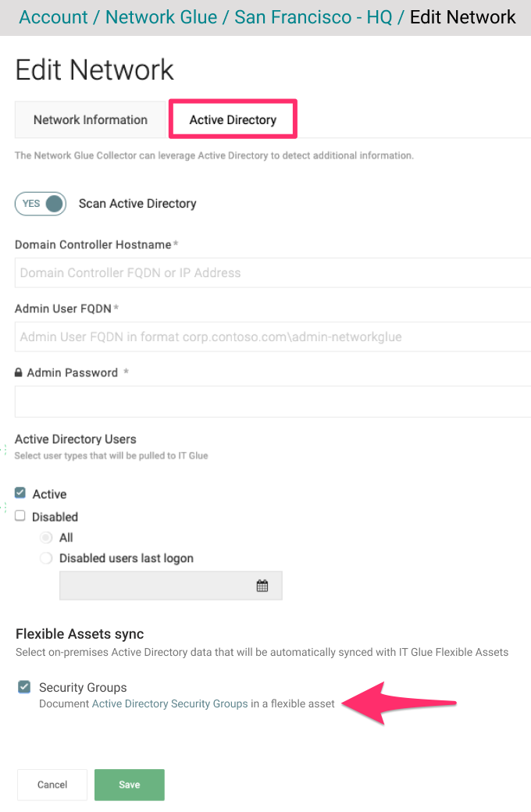Click the lock icon beside Admin Password

(19, 372)
